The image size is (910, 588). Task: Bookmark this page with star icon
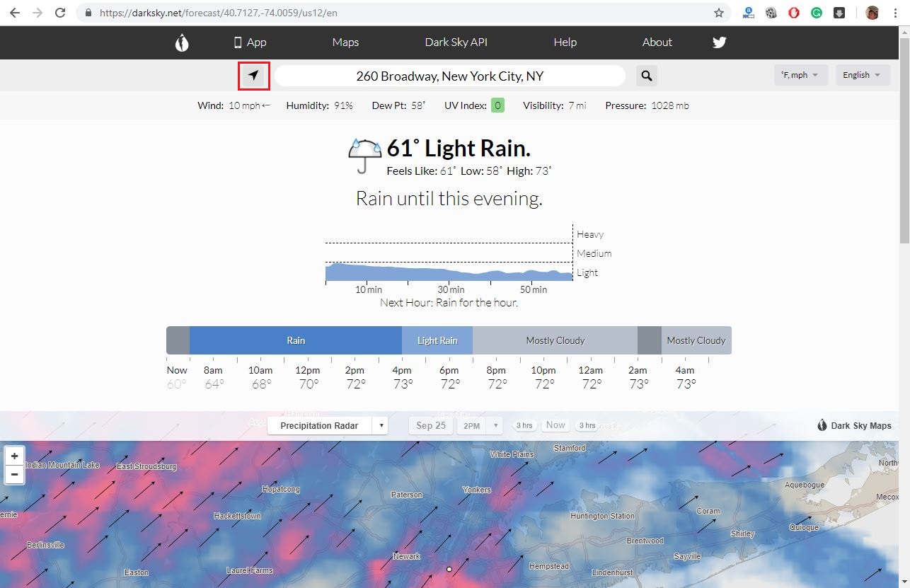coord(719,13)
